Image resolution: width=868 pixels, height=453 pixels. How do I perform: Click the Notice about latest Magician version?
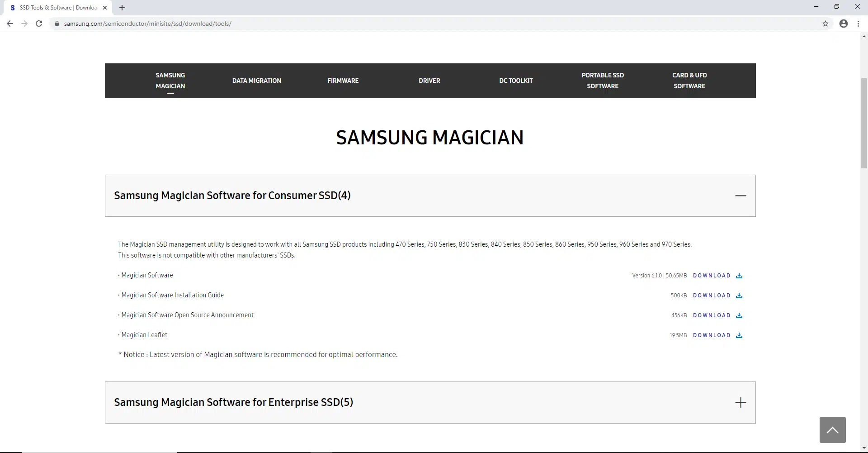point(258,355)
